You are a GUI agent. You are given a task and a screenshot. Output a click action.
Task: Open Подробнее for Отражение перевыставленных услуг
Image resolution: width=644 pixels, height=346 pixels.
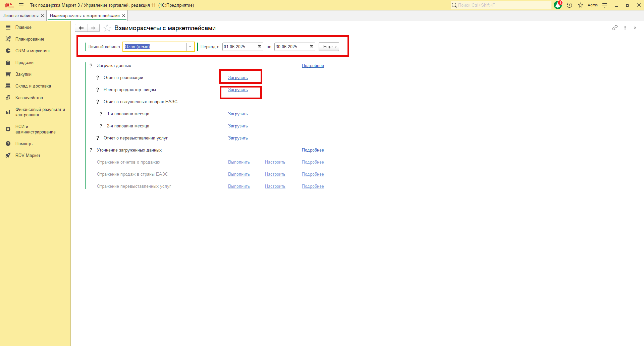[313, 186]
